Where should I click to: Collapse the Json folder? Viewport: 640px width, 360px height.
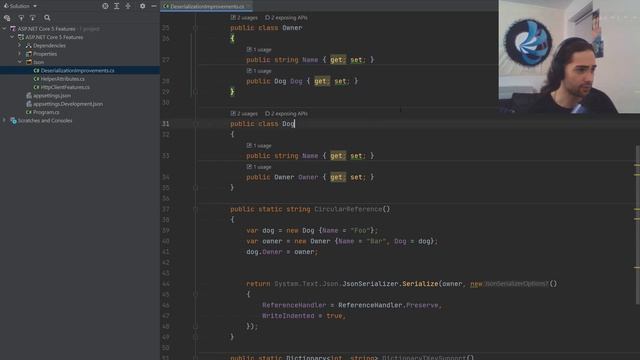coord(20,62)
